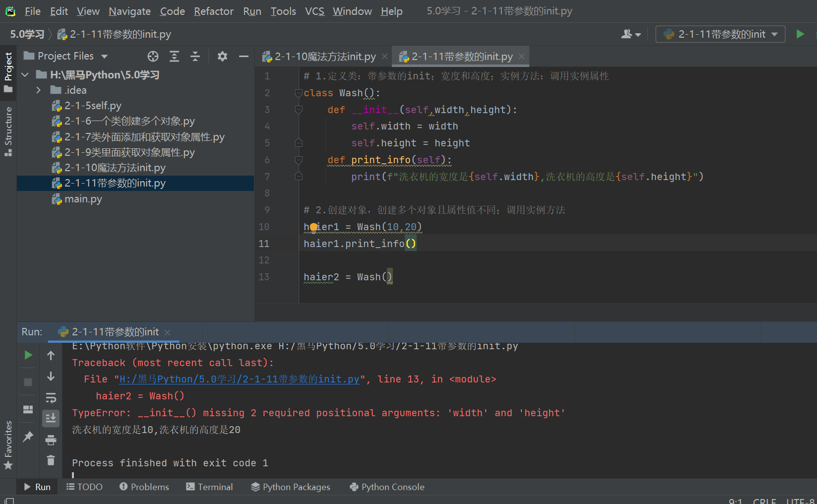Select 2-1-5self.py in the project tree
Screen dimensions: 817x504
coord(93,106)
